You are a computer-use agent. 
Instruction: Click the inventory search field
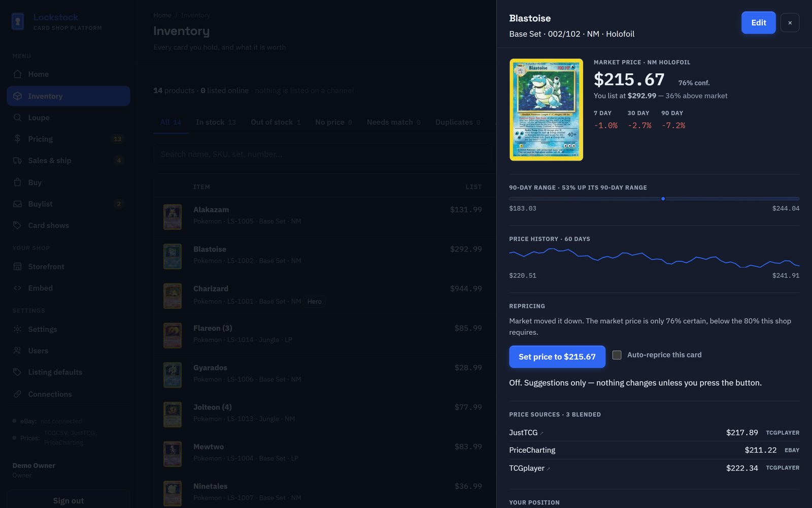coord(323,154)
